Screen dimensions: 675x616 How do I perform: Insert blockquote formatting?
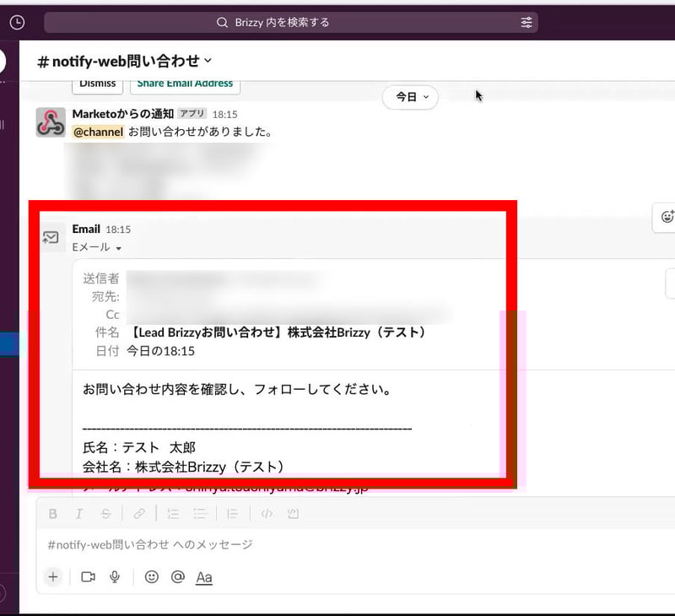pos(233,514)
